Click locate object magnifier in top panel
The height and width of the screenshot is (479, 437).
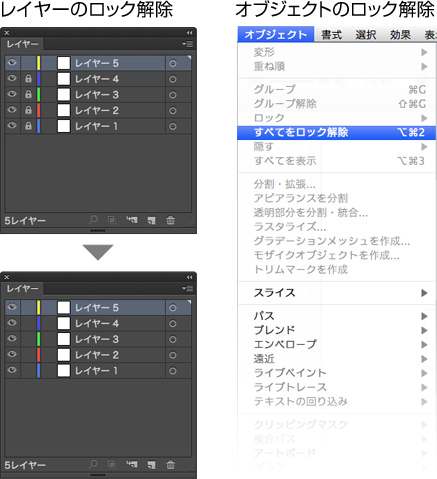coord(93,220)
